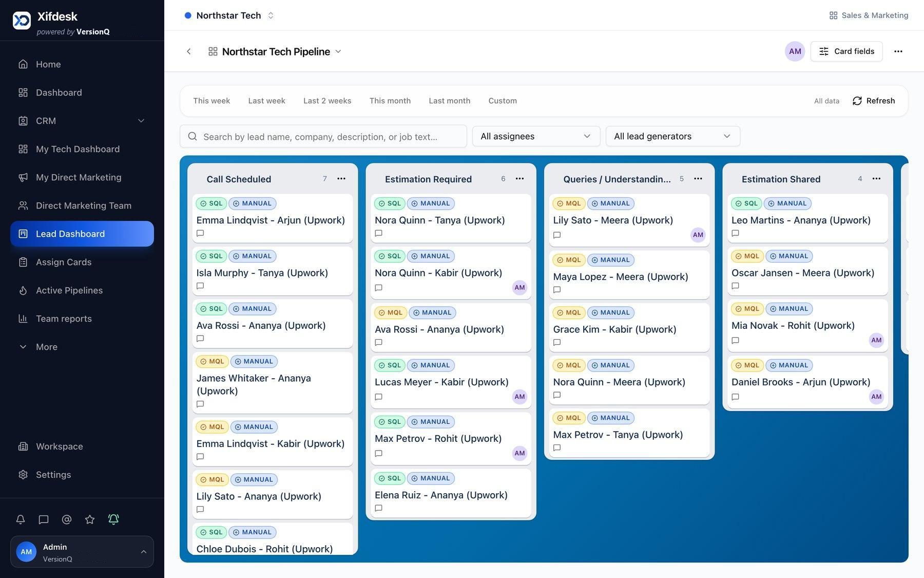Go back using the left arrow icon
Viewport: 924px width, 578px height.
coord(189,51)
